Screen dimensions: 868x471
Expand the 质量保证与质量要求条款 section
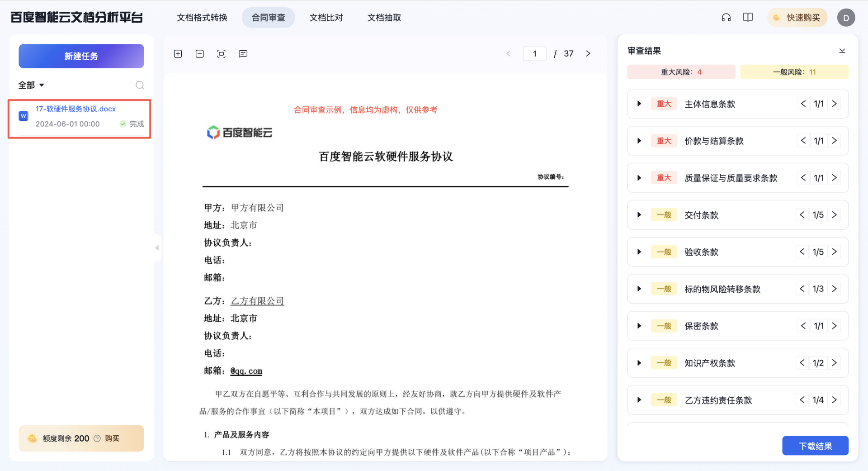tap(639, 178)
